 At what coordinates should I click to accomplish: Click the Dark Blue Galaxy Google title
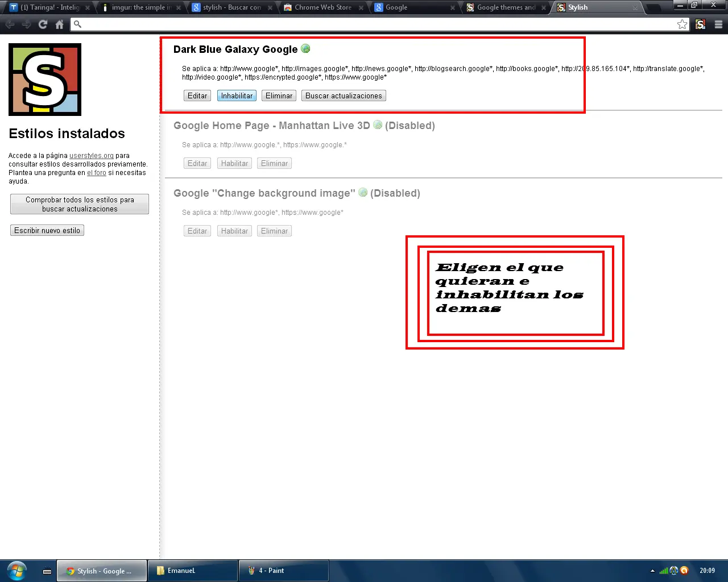tap(235, 49)
